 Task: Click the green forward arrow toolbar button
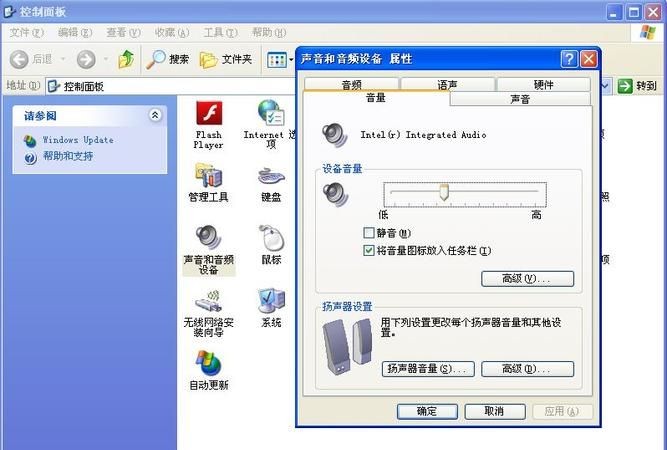(x=86, y=60)
